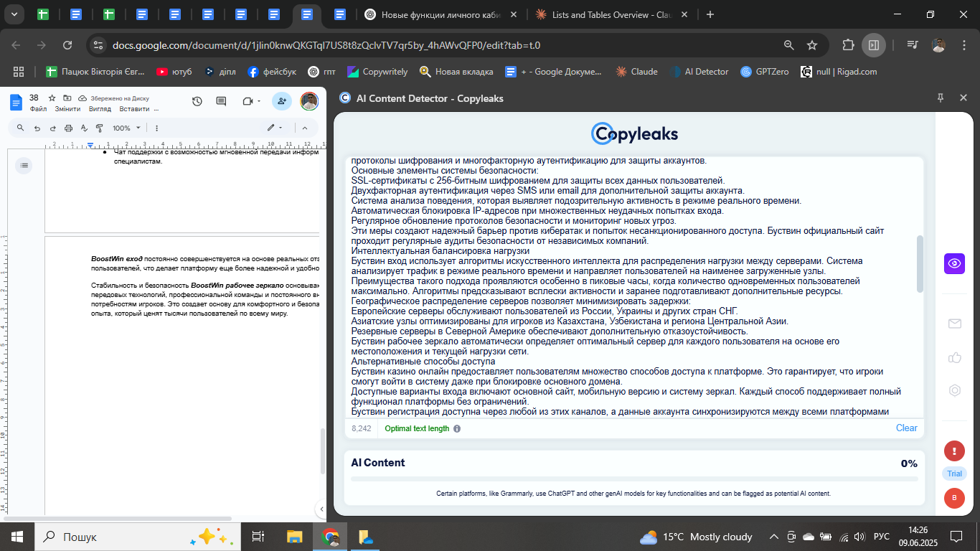This screenshot has width=980, height=551.
Task: Click the envelope icon in Copyleaks sidebar
Action: (954, 324)
